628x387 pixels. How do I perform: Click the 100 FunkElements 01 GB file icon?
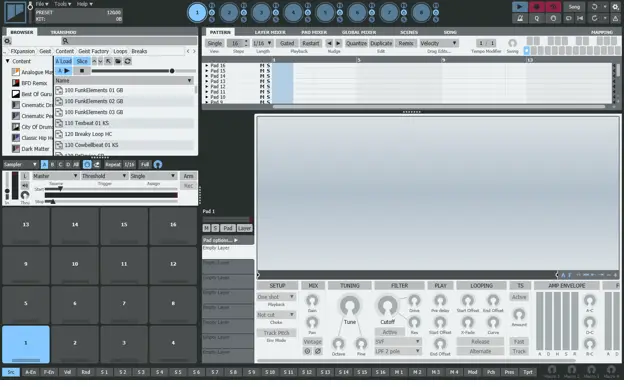point(59,91)
